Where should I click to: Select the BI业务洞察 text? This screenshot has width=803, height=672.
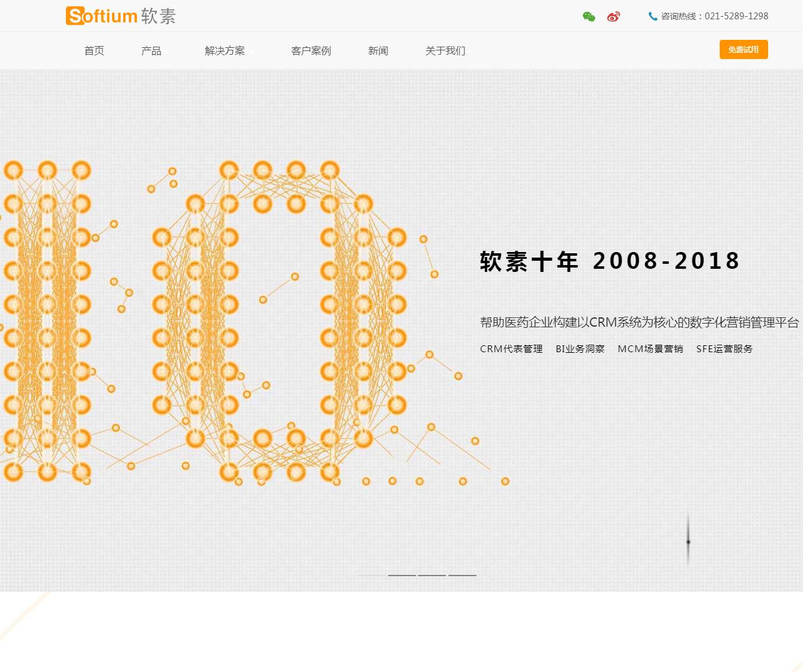coord(580,349)
